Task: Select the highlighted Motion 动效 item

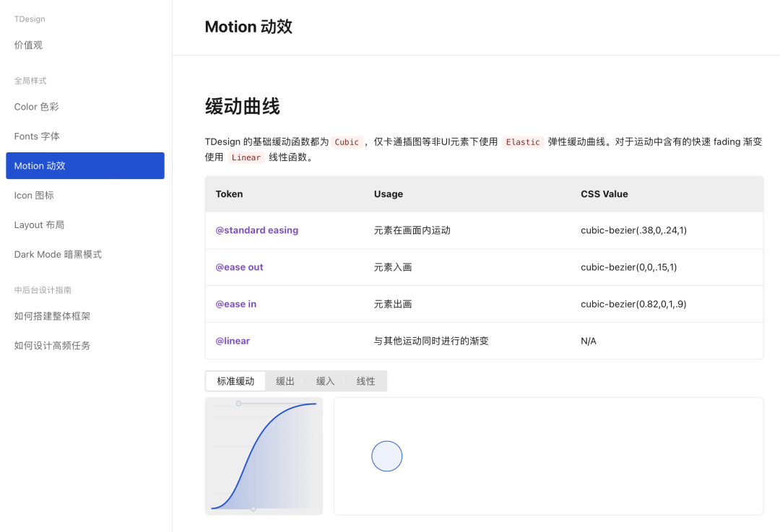Action: (x=84, y=166)
